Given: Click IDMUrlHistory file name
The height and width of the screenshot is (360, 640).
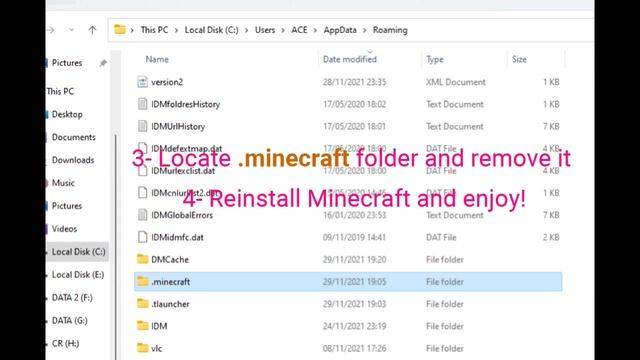Looking at the screenshot, I should 178,126.
